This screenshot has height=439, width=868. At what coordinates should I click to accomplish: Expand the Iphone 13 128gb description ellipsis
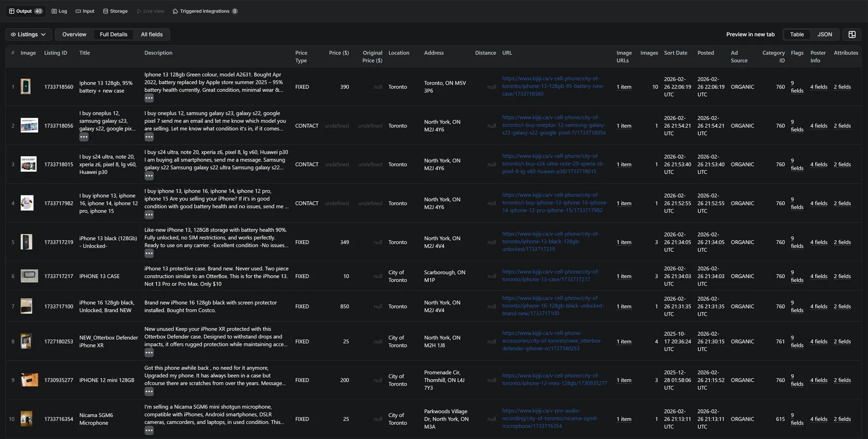click(149, 98)
